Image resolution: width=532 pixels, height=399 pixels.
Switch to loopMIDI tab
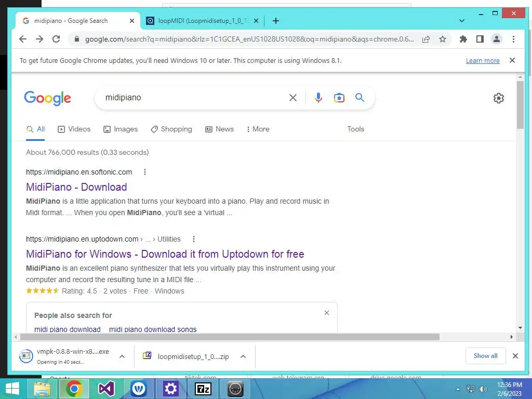click(x=203, y=21)
